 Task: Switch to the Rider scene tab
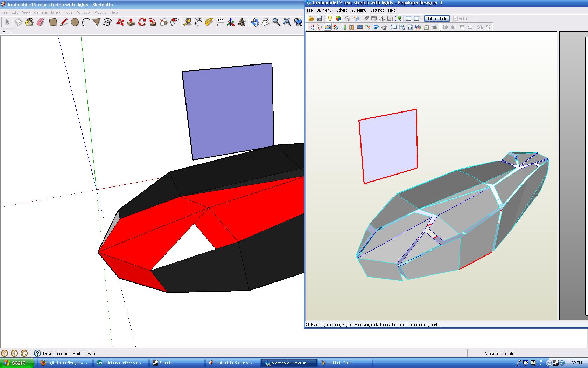(7, 32)
